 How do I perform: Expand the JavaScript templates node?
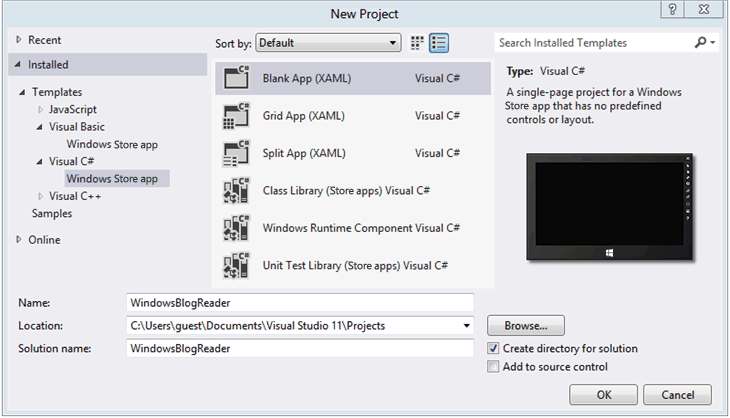pos(41,110)
